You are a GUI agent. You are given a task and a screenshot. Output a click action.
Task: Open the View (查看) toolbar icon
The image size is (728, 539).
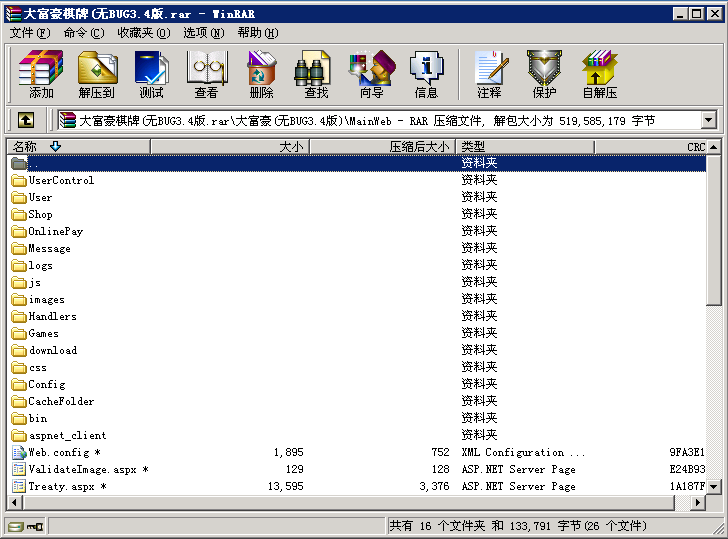[x=206, y=74]
